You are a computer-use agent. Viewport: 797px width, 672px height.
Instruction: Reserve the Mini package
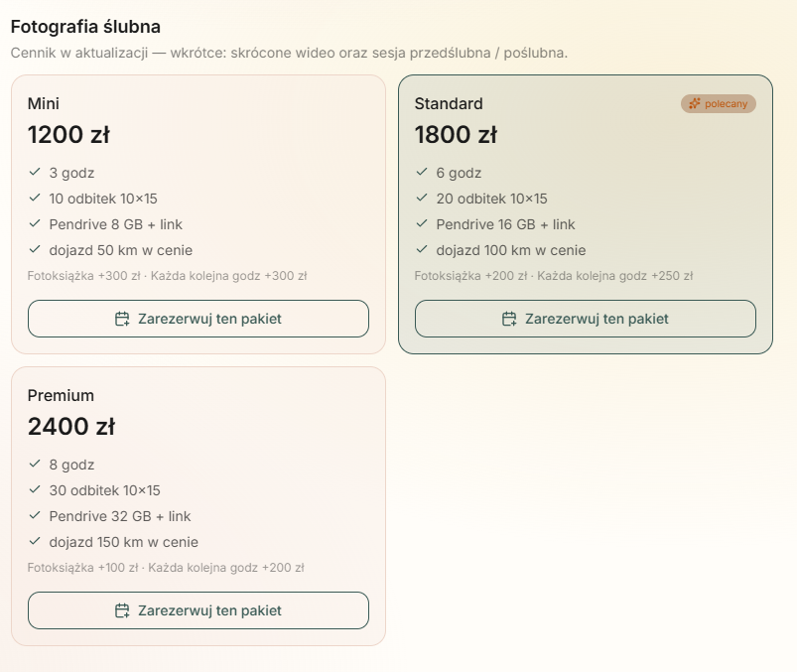[199, 319]
